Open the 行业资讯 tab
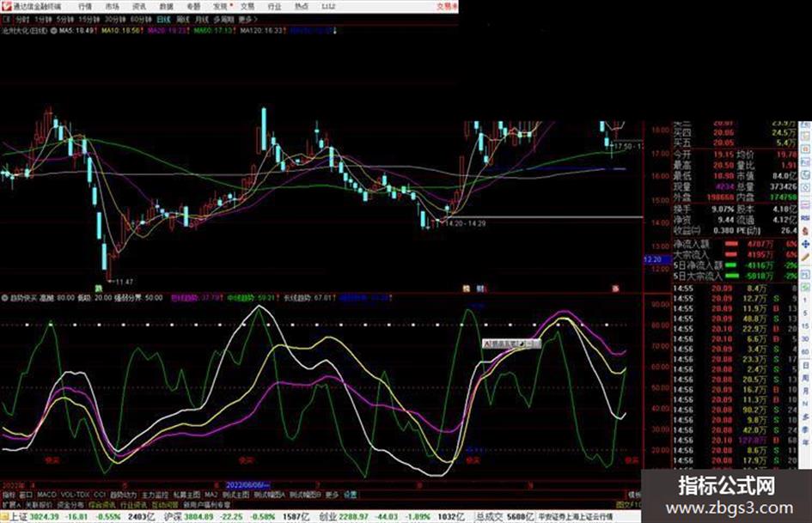The image size is (812, 523). (x=133, y=504)
